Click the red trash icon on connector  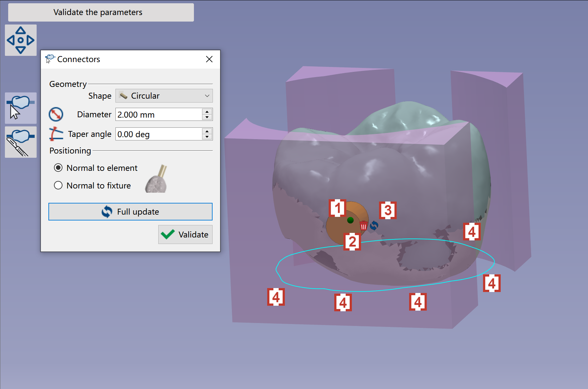[x=363, y=226]
